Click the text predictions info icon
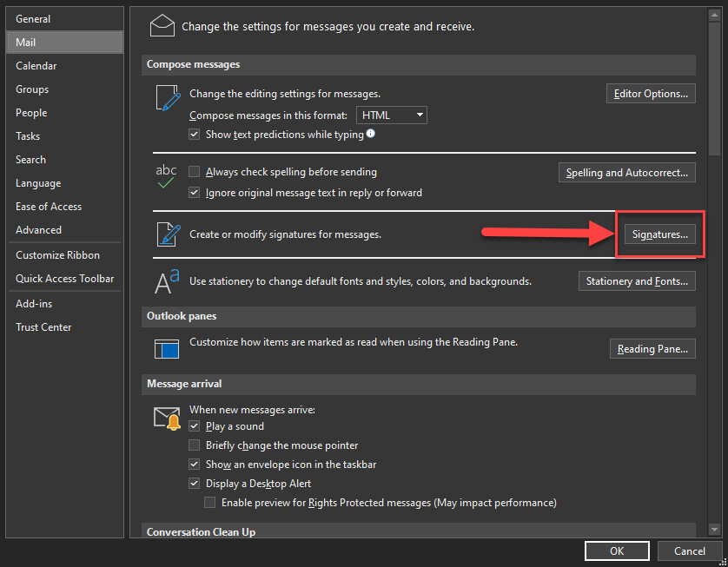Image resolution: width=728 pixels, height=567 pixels. point(371,134)
